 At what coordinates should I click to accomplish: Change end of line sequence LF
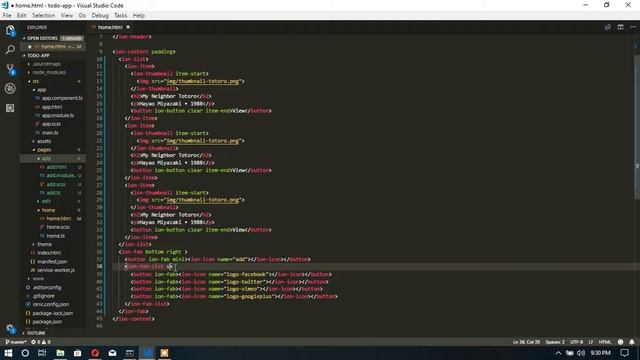[x=591, y=342]
